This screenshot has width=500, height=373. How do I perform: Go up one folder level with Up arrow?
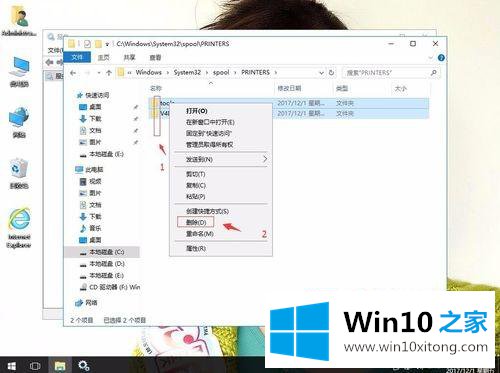(109, 73)
